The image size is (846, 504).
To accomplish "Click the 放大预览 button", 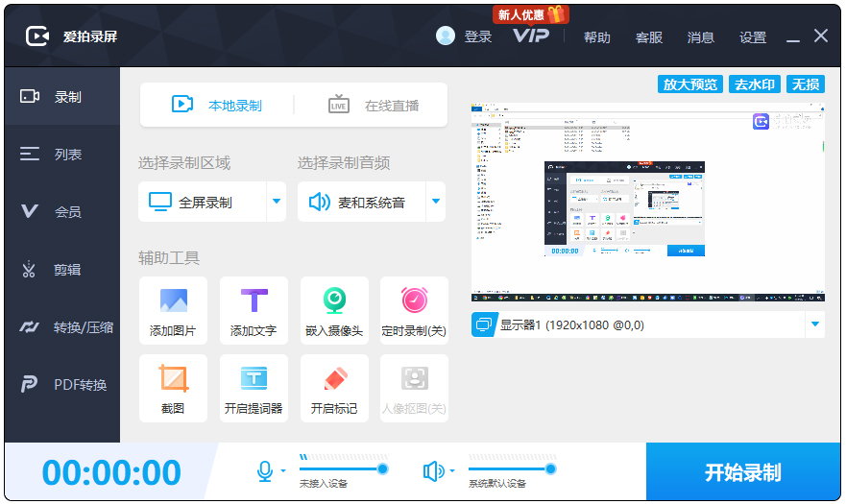I will pos(690,84).
